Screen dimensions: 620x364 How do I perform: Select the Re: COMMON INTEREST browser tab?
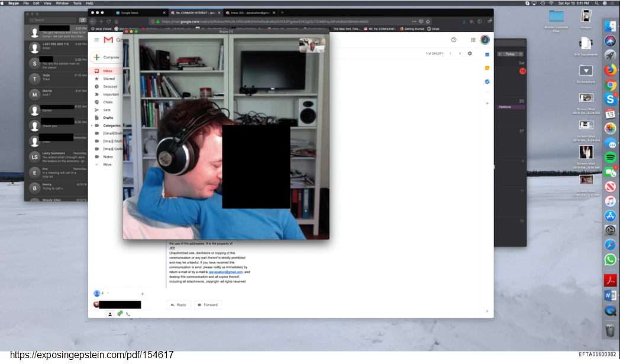point(195,12)
